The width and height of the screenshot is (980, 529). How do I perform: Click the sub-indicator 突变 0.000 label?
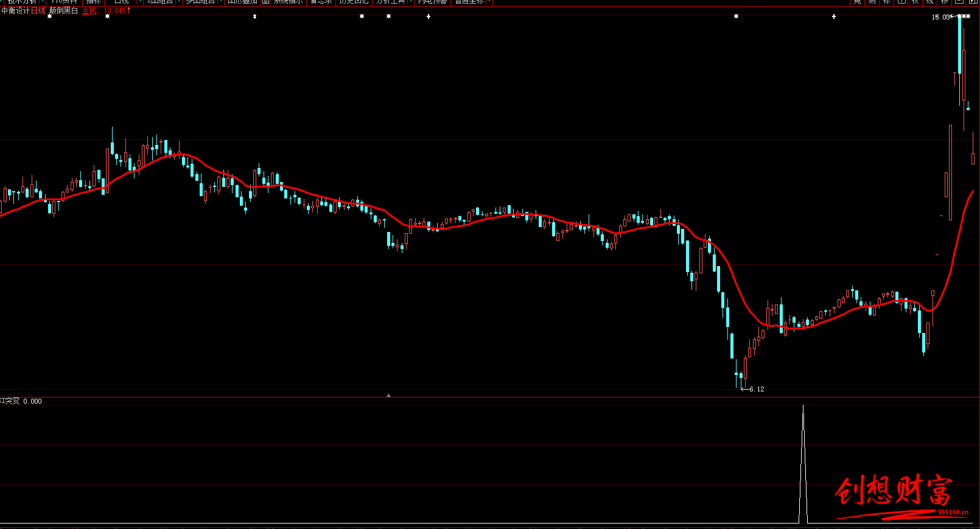tap(21, 401)
